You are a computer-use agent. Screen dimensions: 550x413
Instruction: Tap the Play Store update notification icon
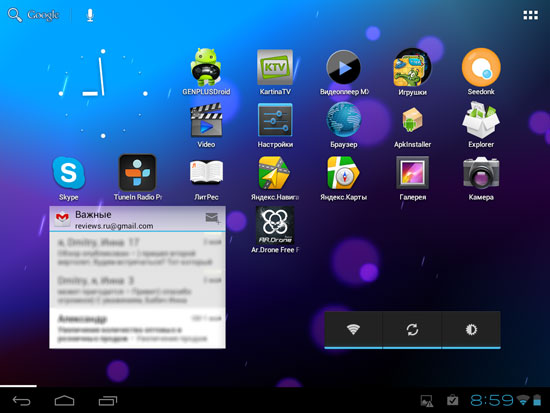[452, 400]
